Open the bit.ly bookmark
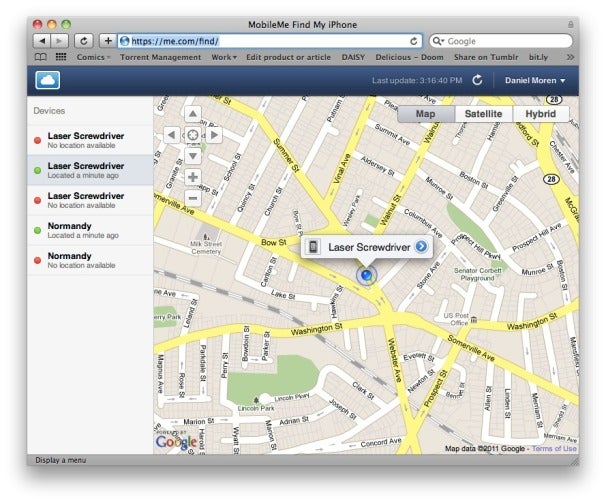 (x=538, y=57)
